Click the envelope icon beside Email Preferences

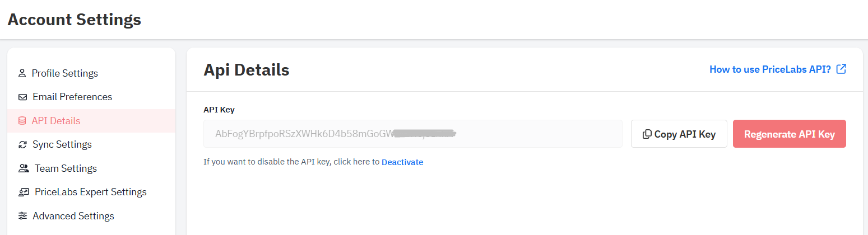pos(23,97)
